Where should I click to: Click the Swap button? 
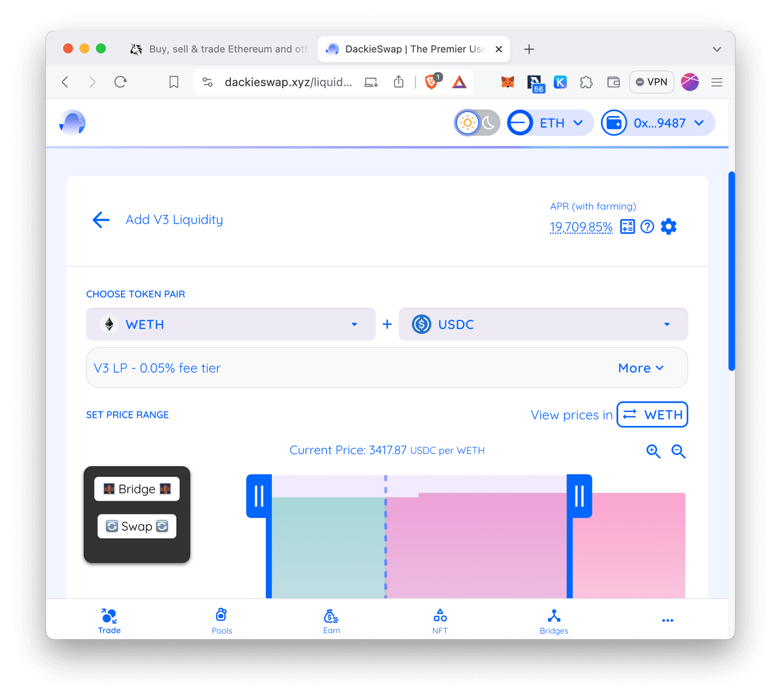[137, 526]
